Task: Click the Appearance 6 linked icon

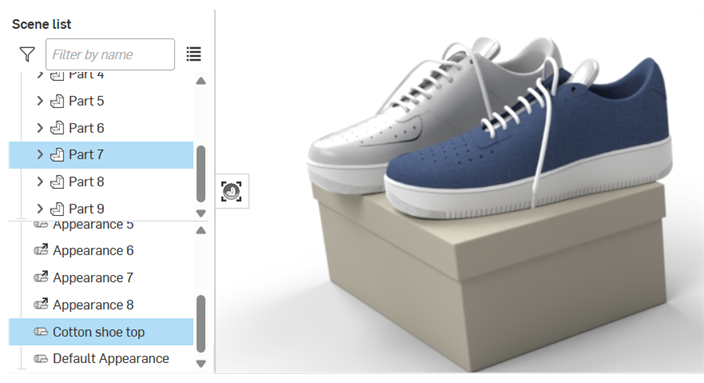Action: (41, 250)
